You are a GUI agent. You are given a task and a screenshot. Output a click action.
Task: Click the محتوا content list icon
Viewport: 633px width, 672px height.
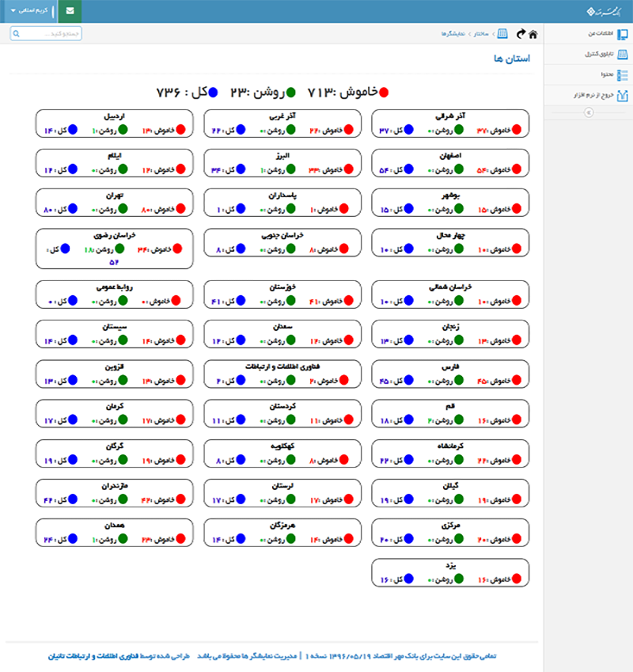click(623, 74)
